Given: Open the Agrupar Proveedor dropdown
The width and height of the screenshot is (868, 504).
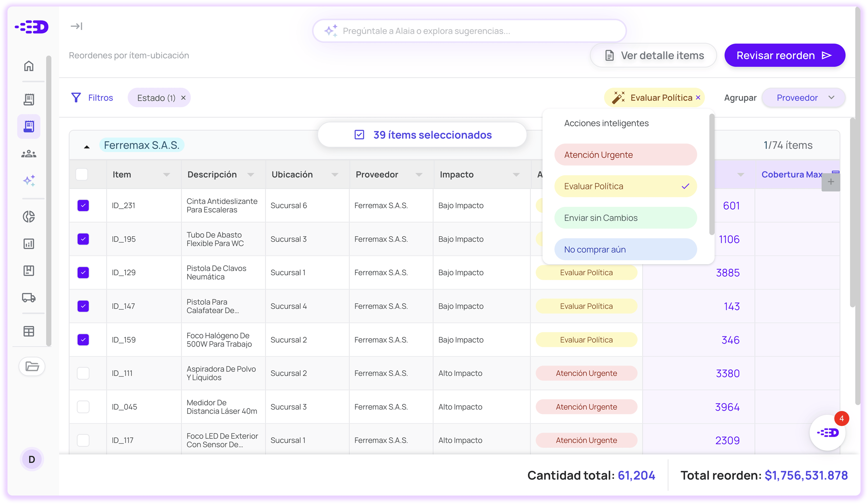Looking at the screenshot, I should click(x=803, y=98).
